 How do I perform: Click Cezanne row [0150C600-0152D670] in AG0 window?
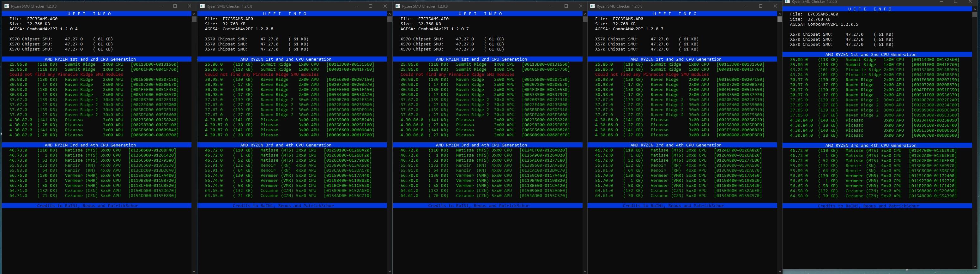pyautogui.click(x=93, y=191)
